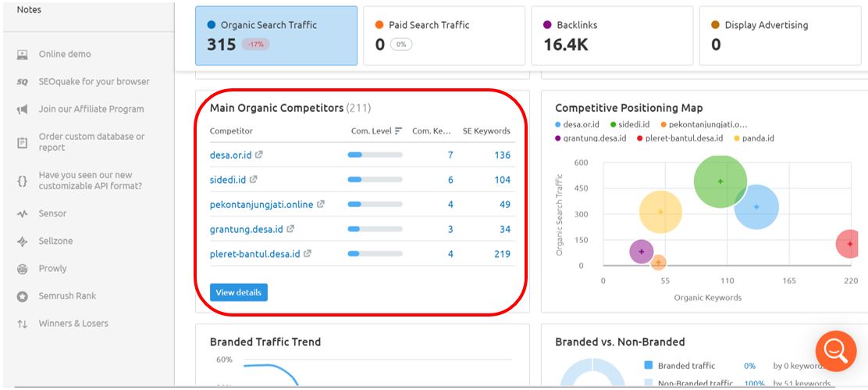This screenshot has height=390, width=868.
Task: Open Winners & Losers in sidebar
Action: [73, 324]
